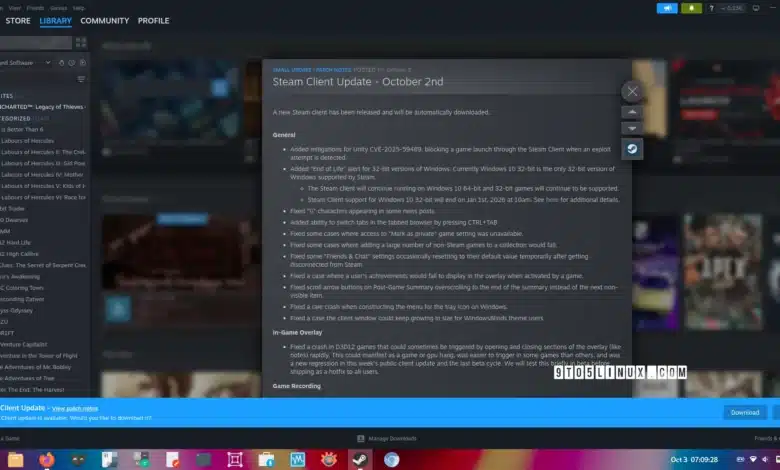
Task: Select the LIBRARY tab
Action: tap(56, 21)
